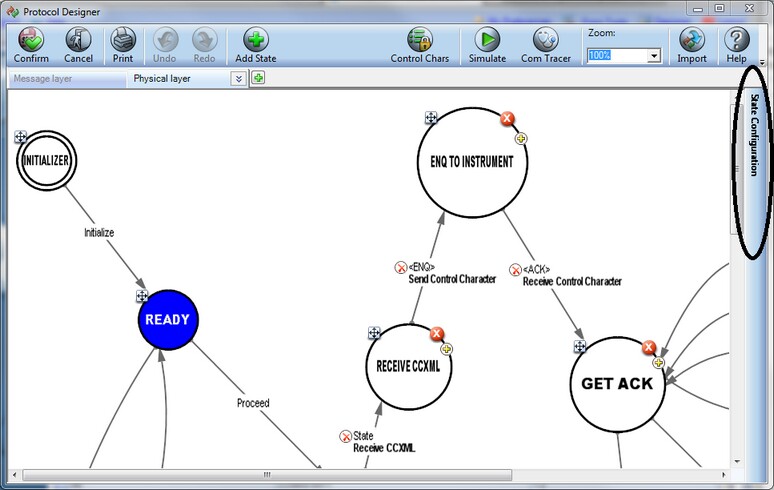774x490 pixels.
Task: Click the horizontal scrollbar thumb
Action: coord(267,475)
